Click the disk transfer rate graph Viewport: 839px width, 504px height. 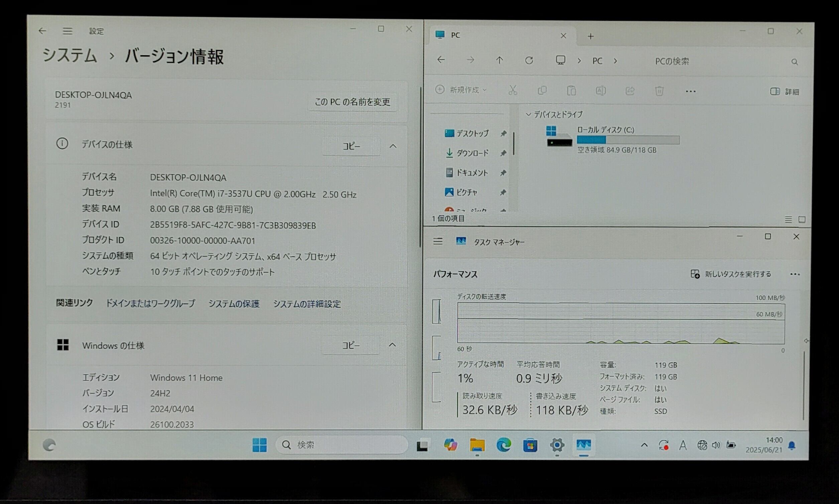pyautogui.click(x=621, y=323)
